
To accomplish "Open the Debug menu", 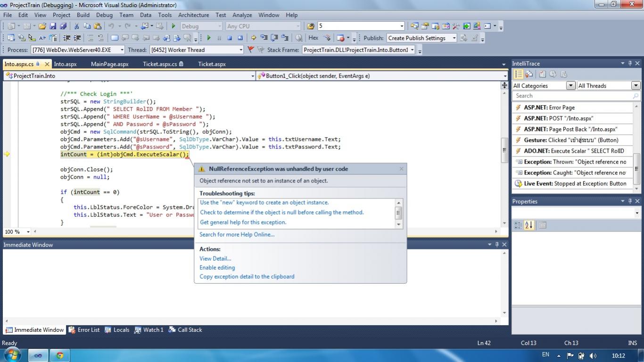I will [104, 15].
